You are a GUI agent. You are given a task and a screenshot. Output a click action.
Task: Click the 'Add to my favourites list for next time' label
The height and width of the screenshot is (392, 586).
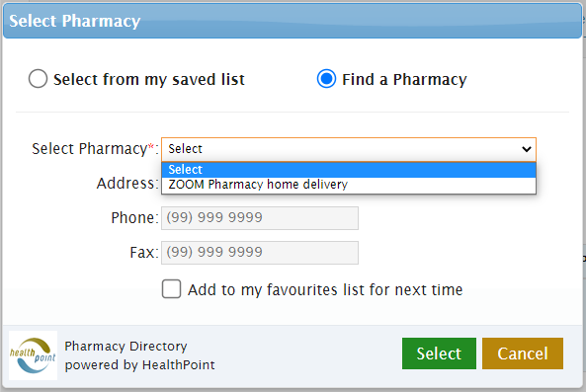click(x=325, y=289)
